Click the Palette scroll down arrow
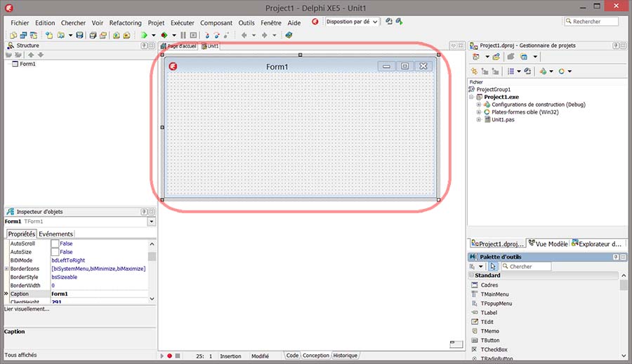Image resolution: width=632 pixels, height=364 pixels. pyautogui.click(x=624, y=356)
